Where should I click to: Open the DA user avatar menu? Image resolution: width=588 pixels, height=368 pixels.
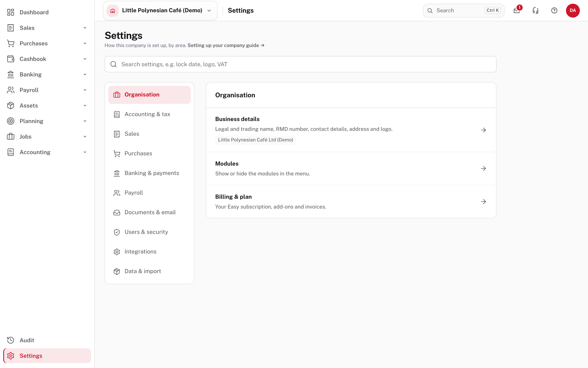pos(573,10)
